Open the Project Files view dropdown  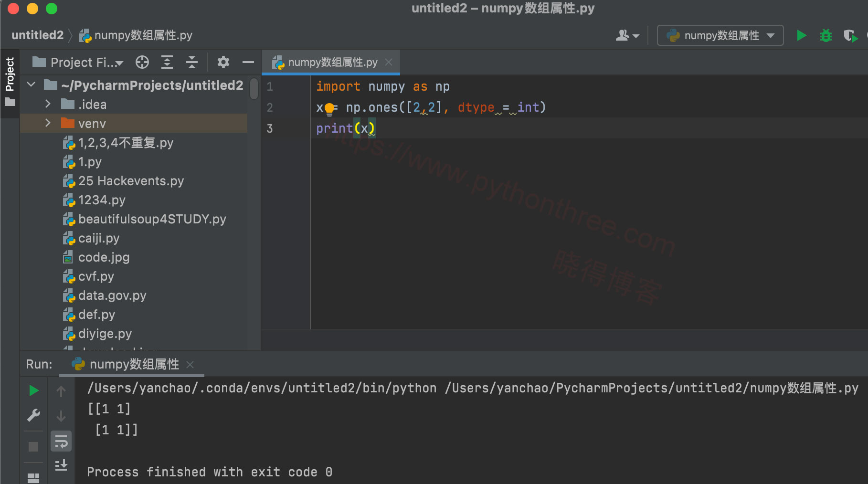(x=78, y=62)
